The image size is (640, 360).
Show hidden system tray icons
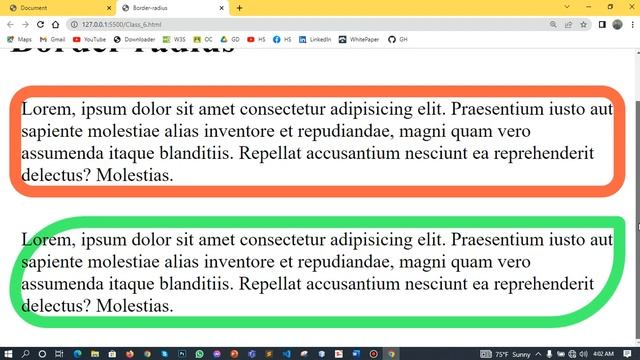(x=538, y=354)
